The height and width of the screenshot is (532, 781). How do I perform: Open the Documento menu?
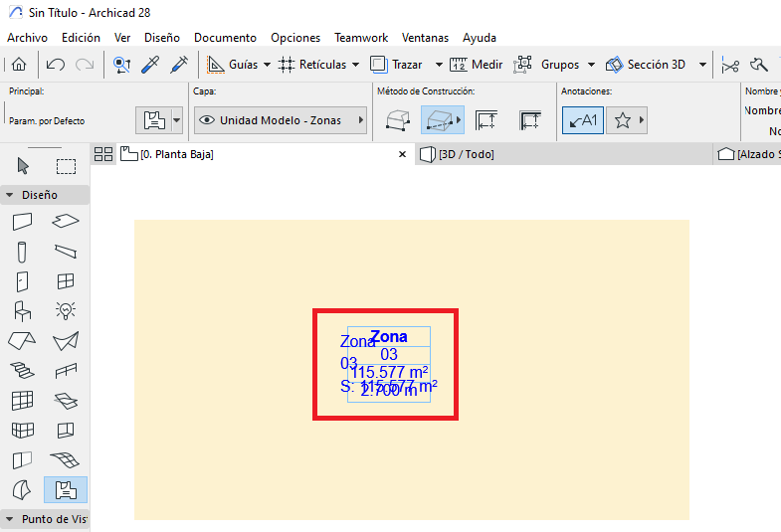click(225, 37)
